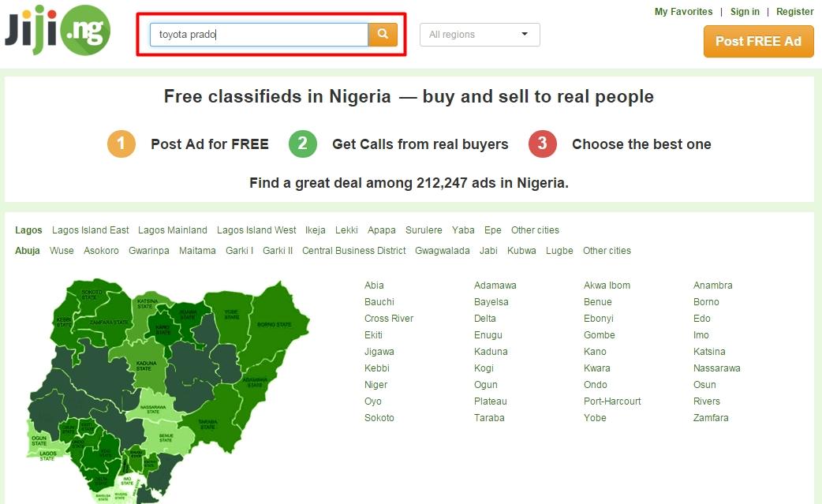The height and width of the screenshot is (504, 822).
Task: Pick Zamfara in the state list
Action: tap(710, 418)
